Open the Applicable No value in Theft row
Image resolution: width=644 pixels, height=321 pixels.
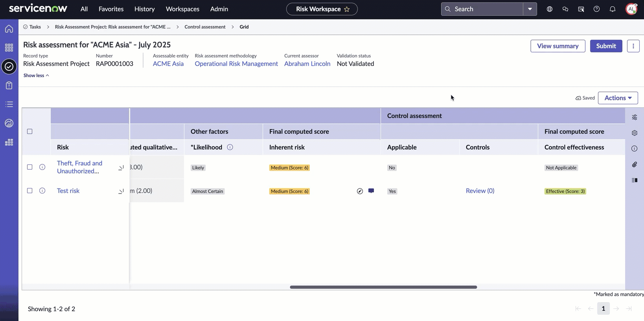(x=392, y=168)
